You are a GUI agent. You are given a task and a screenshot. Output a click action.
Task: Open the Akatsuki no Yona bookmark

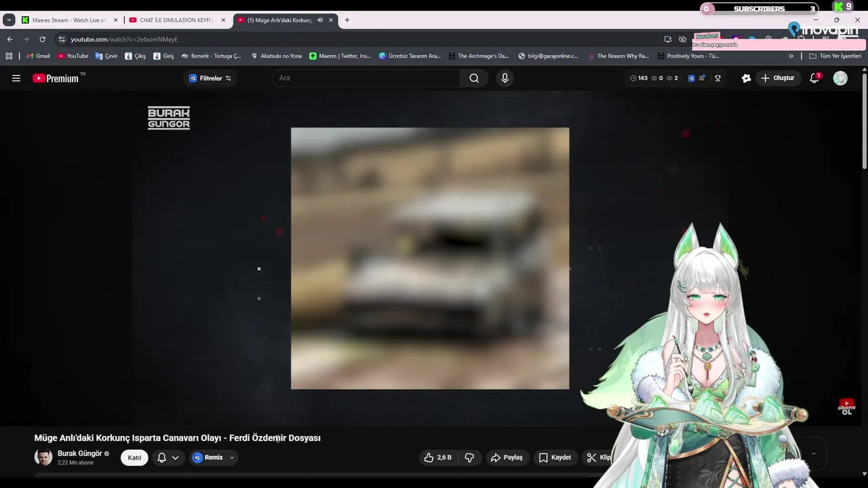pos(276,56)
